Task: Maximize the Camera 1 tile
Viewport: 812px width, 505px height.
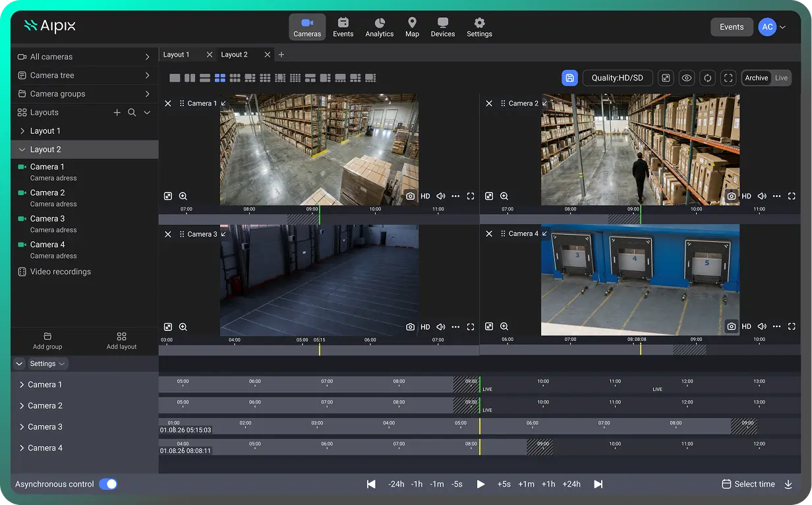Action: click(x=471, y=196)
